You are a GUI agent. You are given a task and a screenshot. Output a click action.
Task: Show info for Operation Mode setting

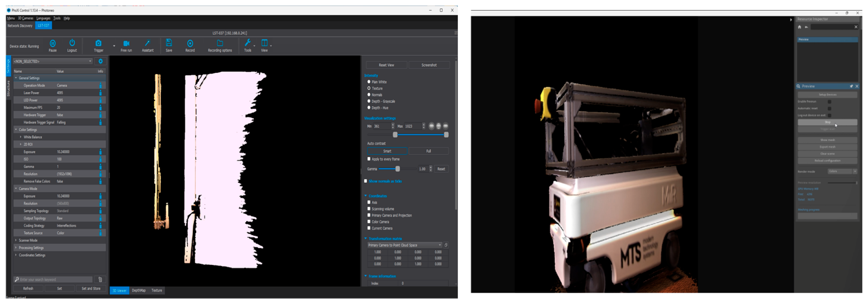tap(101, 85)
